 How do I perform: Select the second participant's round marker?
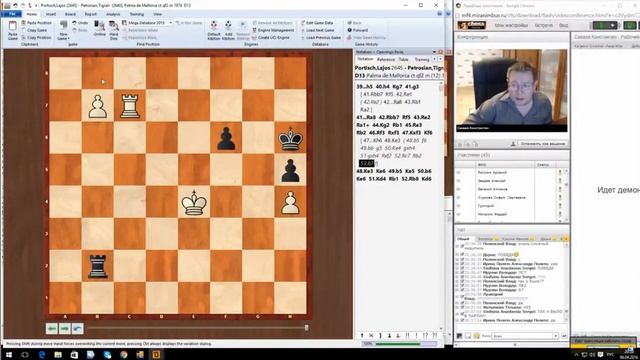(458, 180)
